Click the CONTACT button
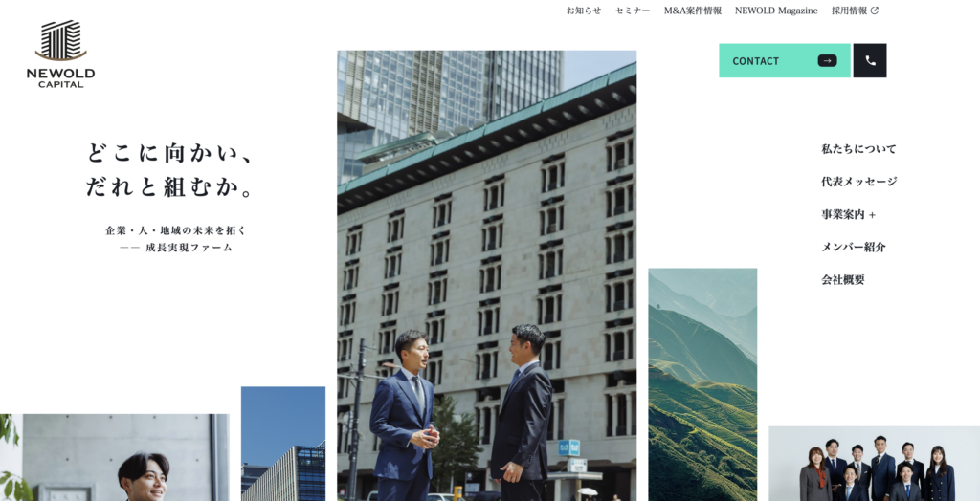Viewport: 980px width, 501px height. click(785, 60)
